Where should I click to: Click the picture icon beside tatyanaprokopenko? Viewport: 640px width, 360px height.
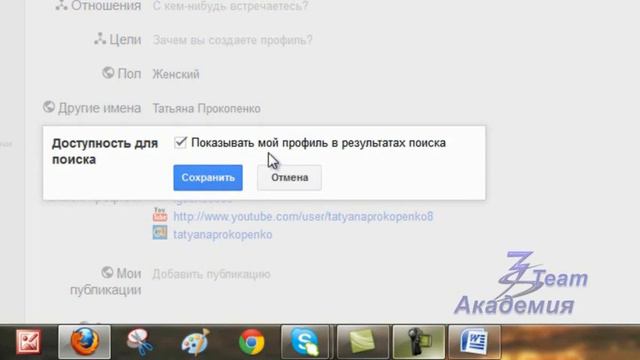pyautogui.click(x=160, y=233)
